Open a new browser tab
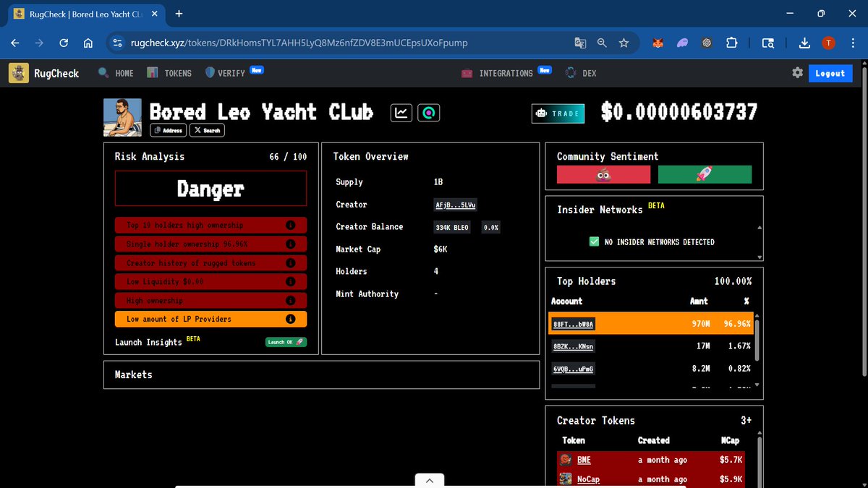The image size is (868, 488). click(179, 13)
